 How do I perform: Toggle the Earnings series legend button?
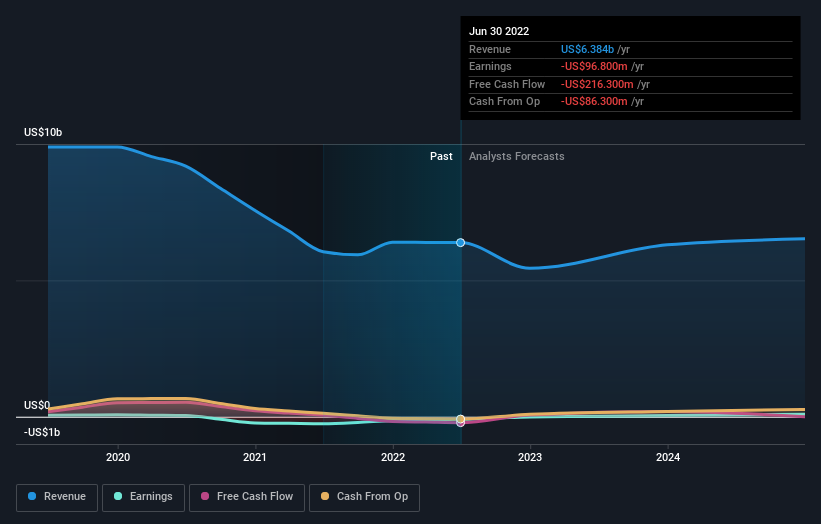tap(143, 497)
